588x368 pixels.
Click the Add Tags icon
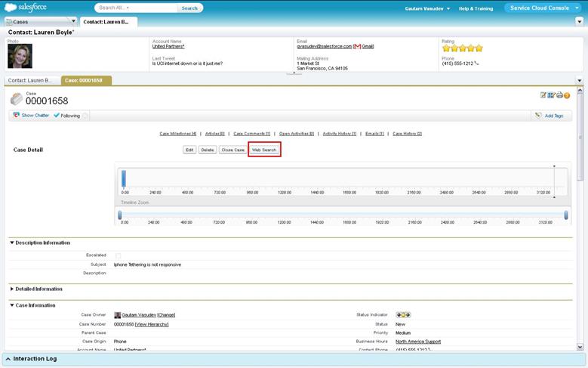coord(537,116)
